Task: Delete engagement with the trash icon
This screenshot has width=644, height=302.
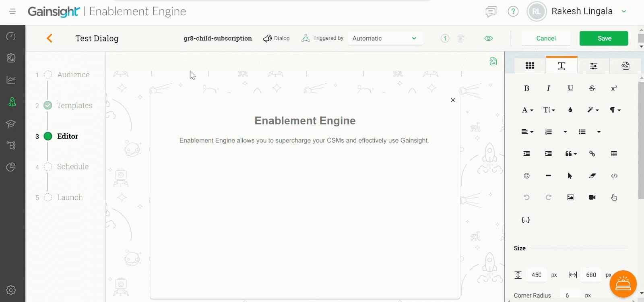Action: point(460,39)
